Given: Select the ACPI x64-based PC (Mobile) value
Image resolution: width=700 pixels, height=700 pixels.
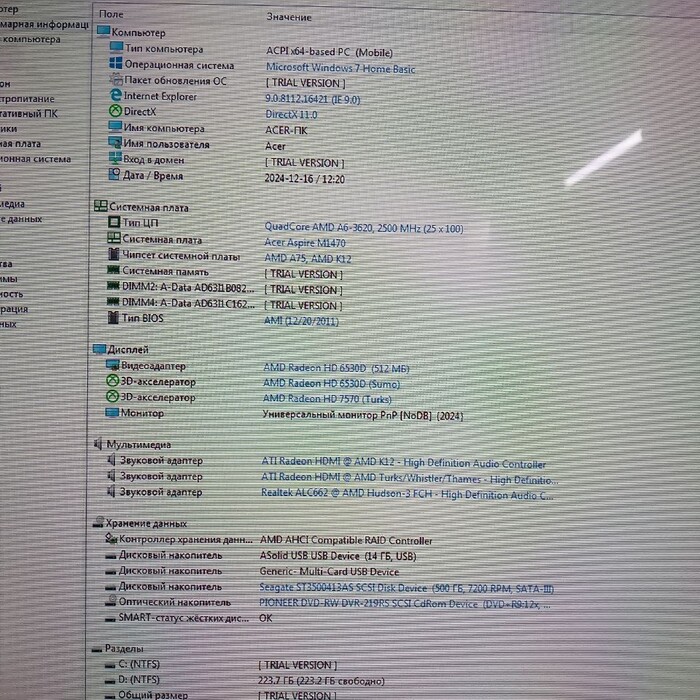Looking at the screenshot, I should pyautogui.click(x=329, y=52).
